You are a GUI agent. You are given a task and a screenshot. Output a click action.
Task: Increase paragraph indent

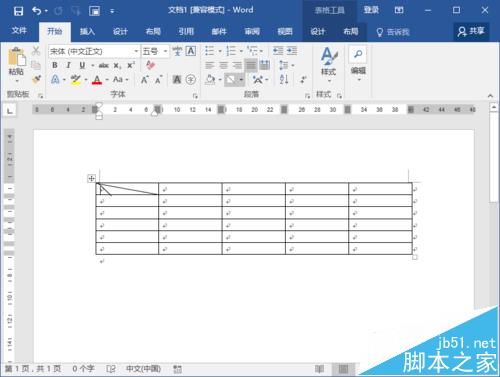[x=292, y=51]
